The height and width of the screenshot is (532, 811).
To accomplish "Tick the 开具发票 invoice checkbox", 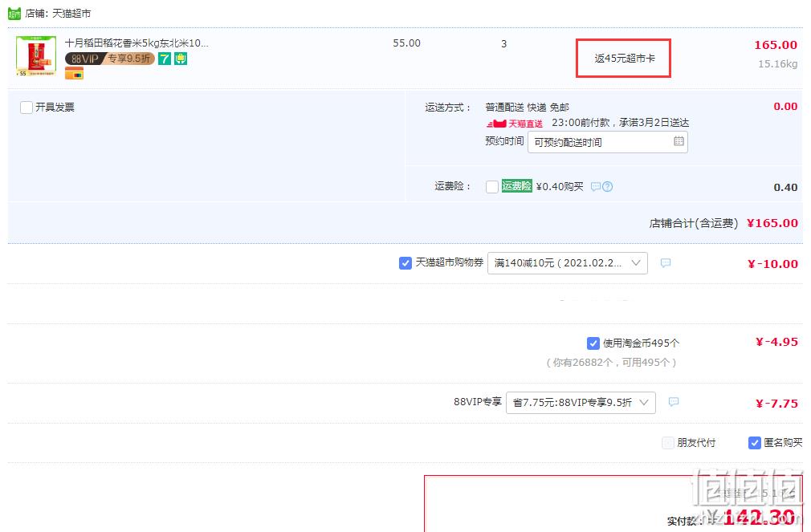I will (x=26, y=108).
